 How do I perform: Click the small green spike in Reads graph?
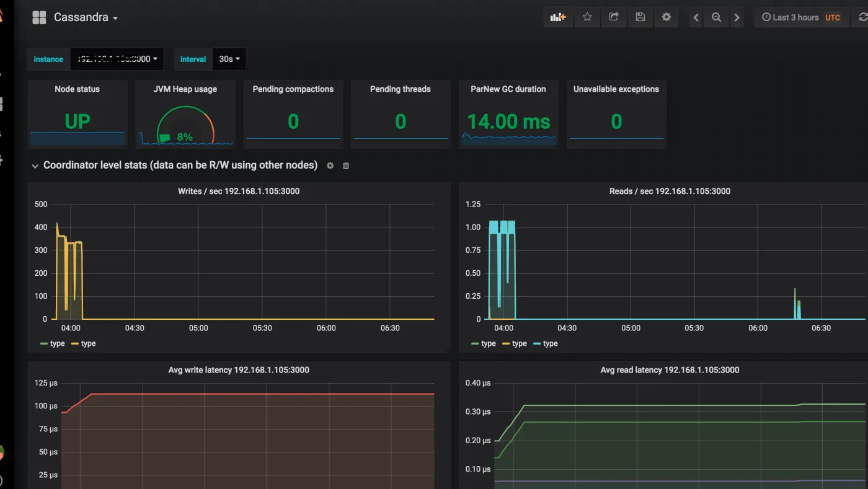tap(797, 305)
